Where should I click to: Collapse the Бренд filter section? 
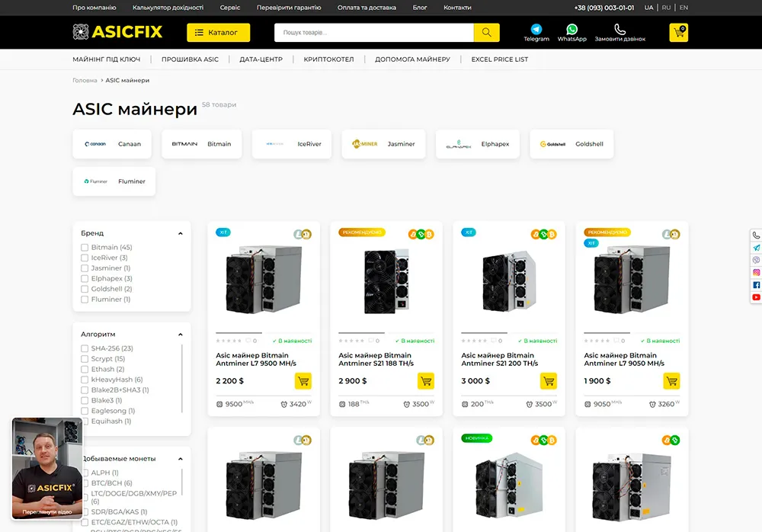click(x=181, y=233)
